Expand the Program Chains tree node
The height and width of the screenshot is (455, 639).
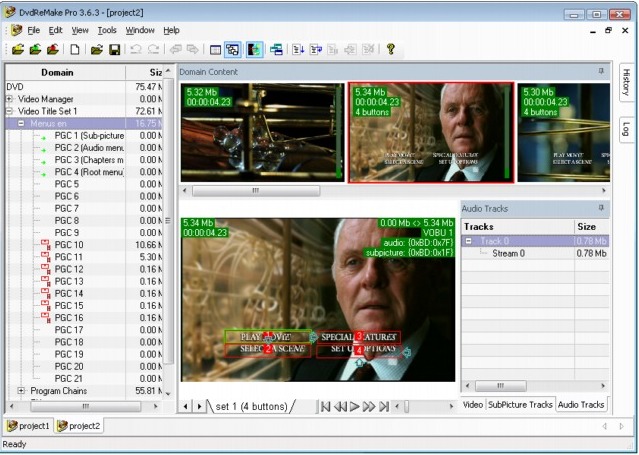click(21, 391)
